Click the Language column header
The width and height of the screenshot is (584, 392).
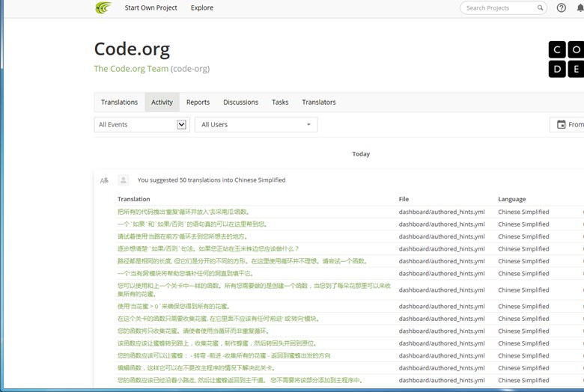point(511,199)
